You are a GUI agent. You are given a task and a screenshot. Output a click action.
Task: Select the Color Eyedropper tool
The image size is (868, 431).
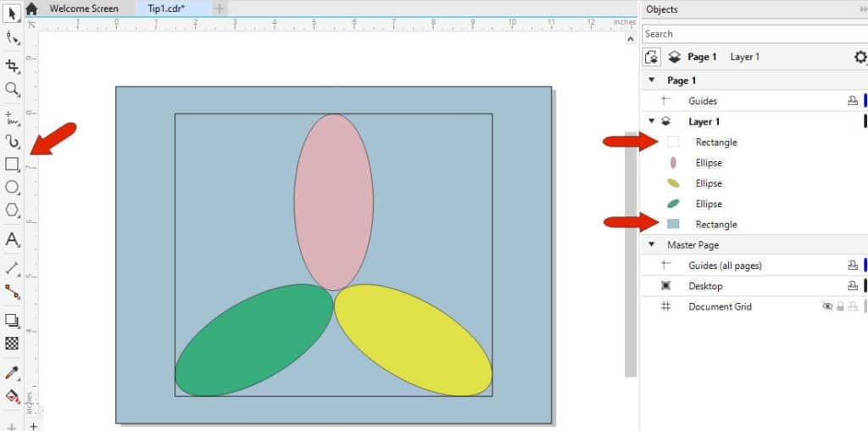tap(12, 372)
